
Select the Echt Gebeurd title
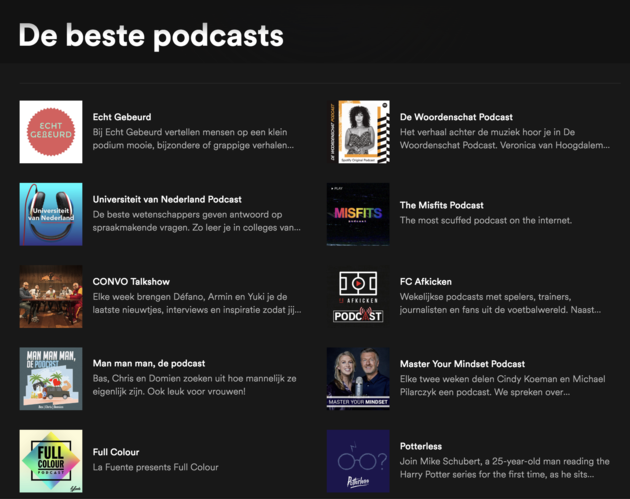point(122,117)
